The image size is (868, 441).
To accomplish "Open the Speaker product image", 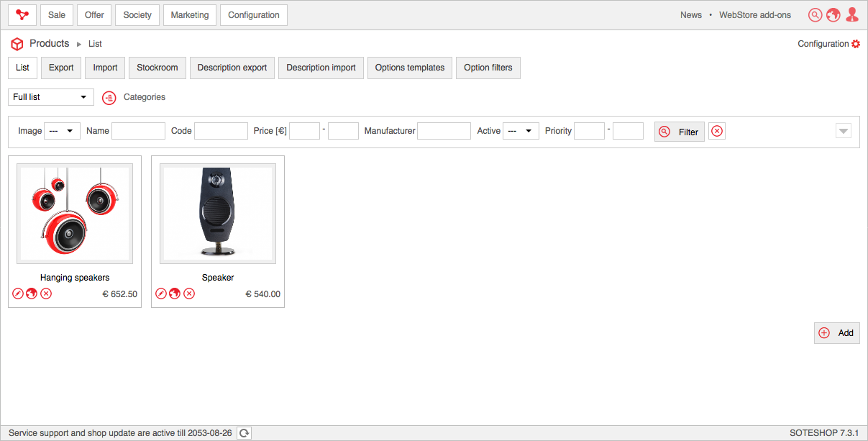I will (x=218, y=214).
